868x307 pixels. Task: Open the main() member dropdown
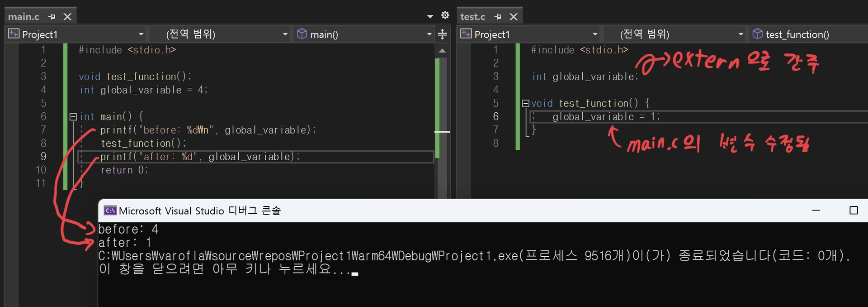429,34
